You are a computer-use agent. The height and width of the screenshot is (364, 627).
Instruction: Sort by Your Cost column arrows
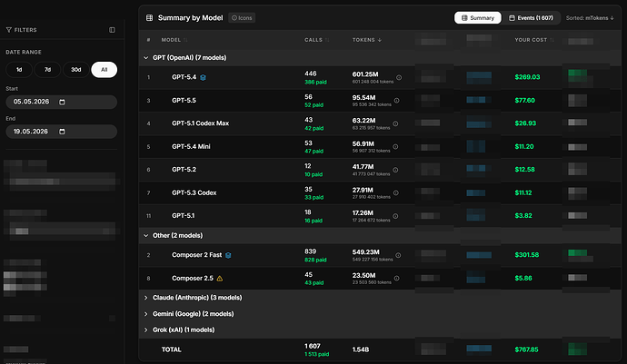click(552, 40)
